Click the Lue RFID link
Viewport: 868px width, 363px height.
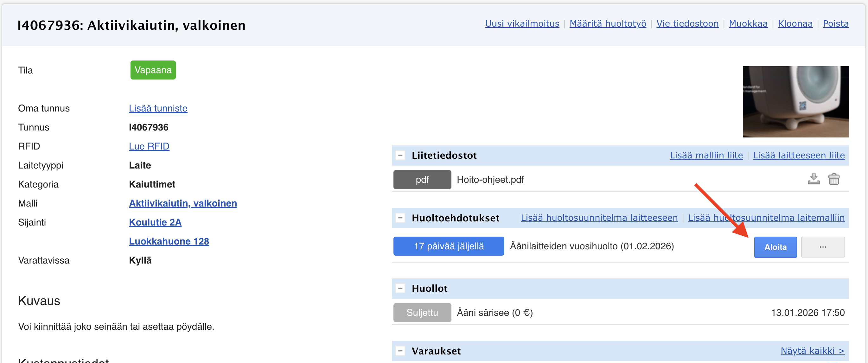point(149,146)
